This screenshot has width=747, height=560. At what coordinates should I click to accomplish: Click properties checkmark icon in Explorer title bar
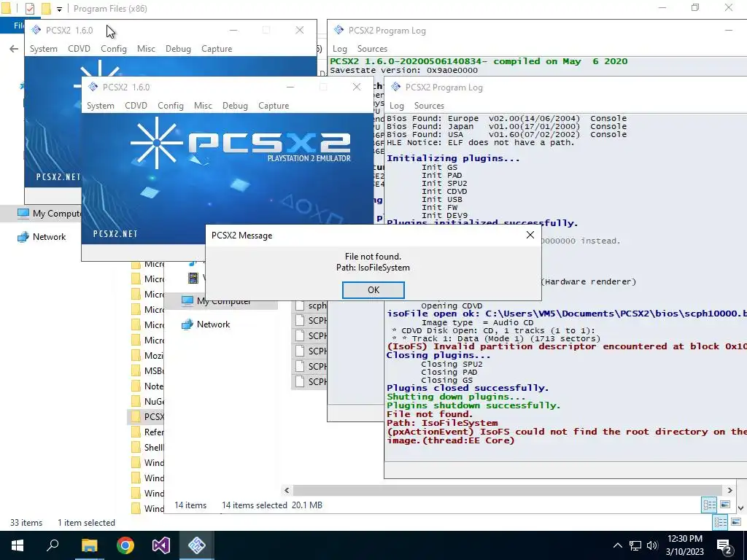pos(30,9)
